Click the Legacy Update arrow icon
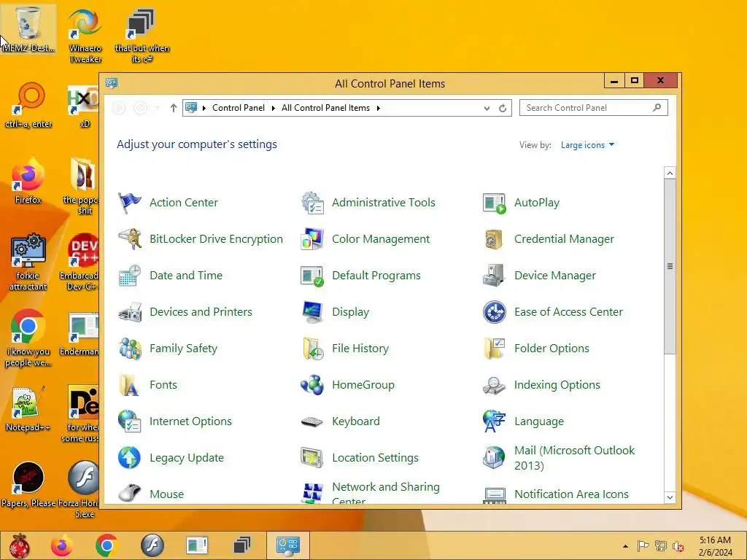The height and width of the screenshot is (560, 747). click(130, 458)
